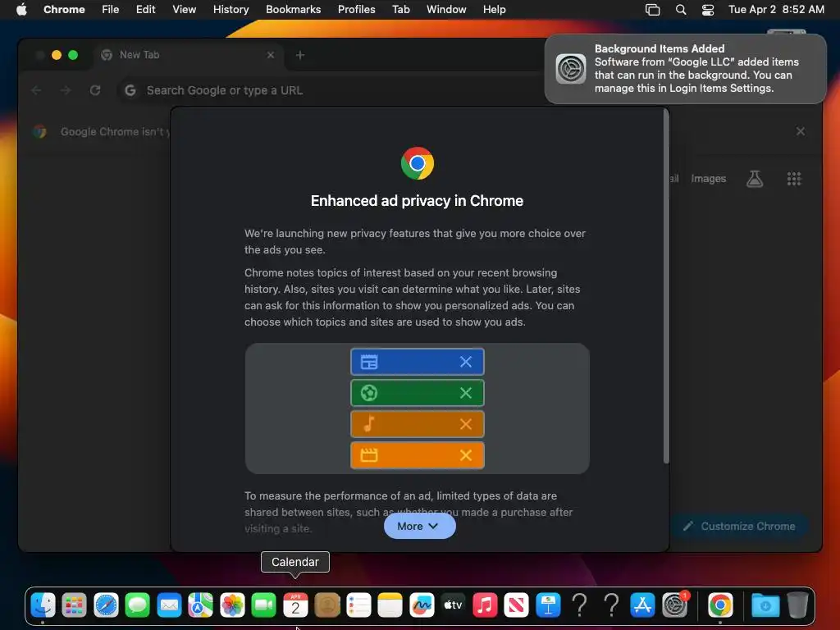Click Customize Chrome button
Image resolution: width=840 pixels, height=630 pixels.
[740, 526]
